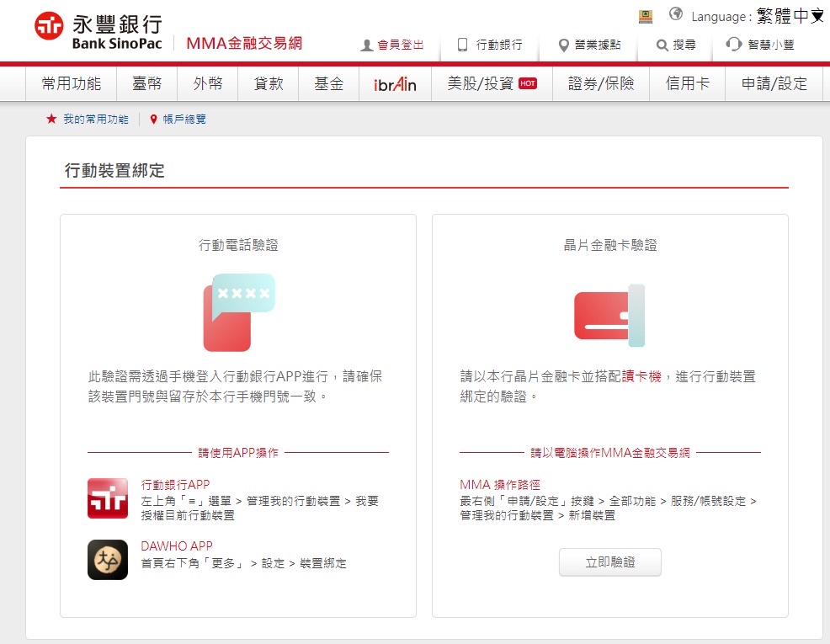Open 美股/投資 HOT menu

pyautogui.click(x=492, y=83)
